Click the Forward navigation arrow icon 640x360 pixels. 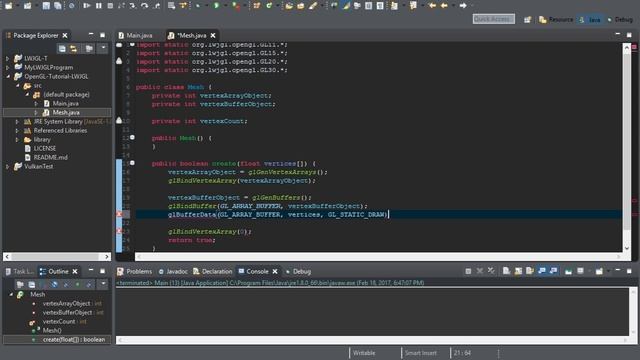(x=463, y=6)
